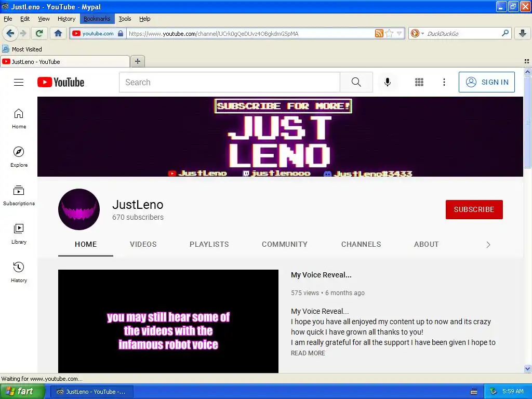532x399 pixels.
Task: Open Subscriptions in sidebar
Action: click(x=19, y=195)
